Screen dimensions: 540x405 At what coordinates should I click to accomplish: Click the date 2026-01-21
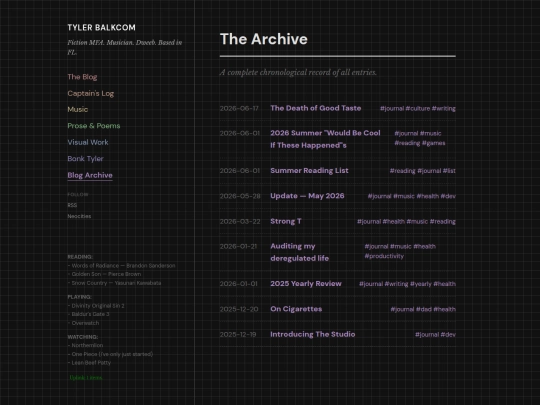point(238,247)
